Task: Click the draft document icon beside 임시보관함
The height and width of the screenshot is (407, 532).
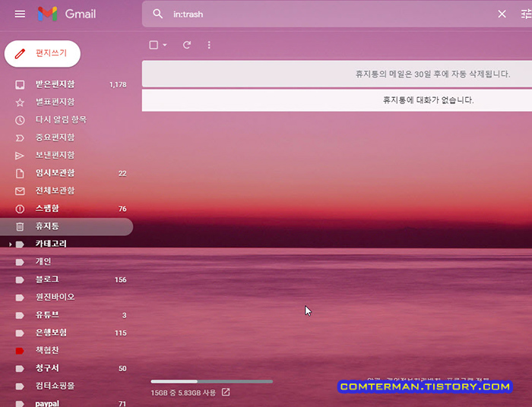Action: pos(20,174)
